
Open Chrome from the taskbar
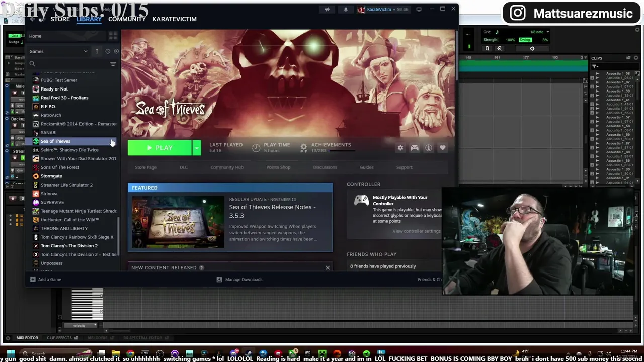click(x=130, y=354)
